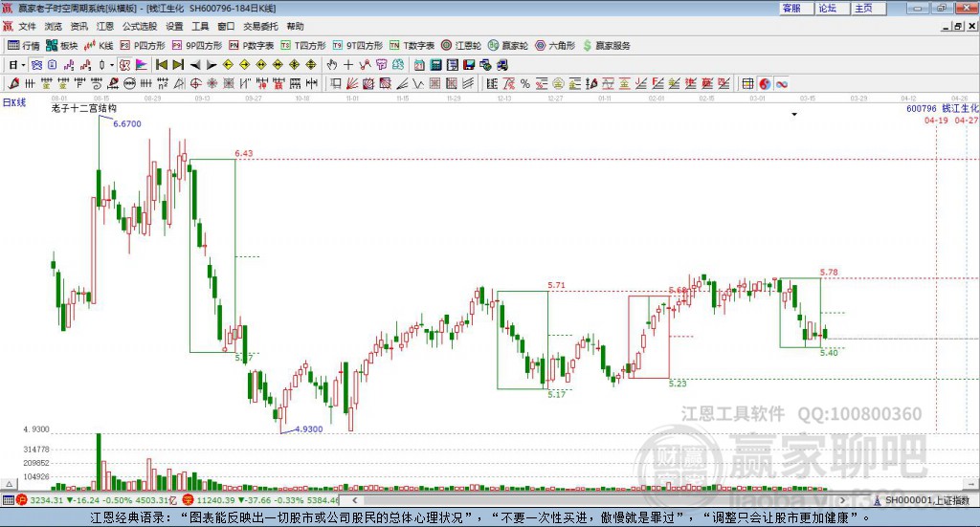Select the zigzag wave line tool
980x527 pixels.
417,83
